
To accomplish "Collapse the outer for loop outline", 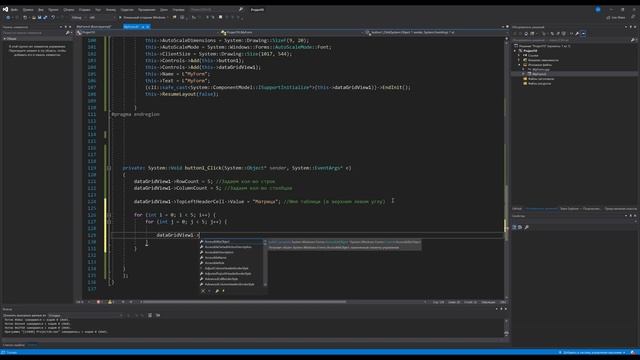I will (109, 215).
